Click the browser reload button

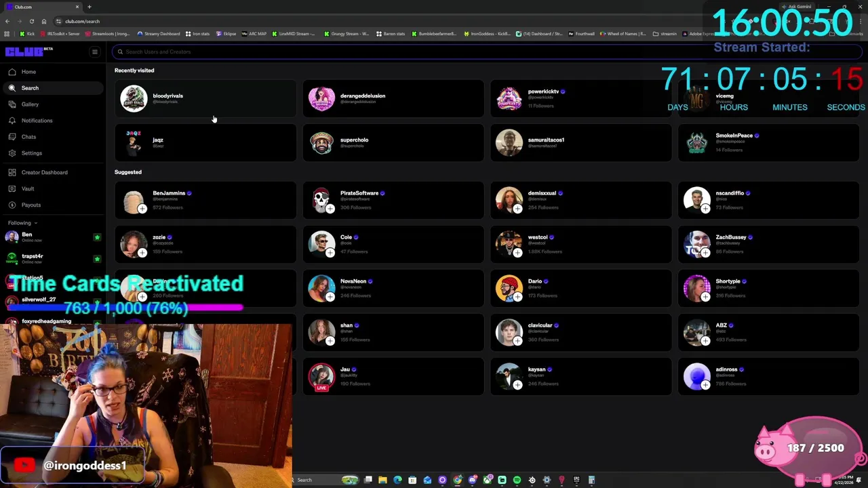pos(31,21)
